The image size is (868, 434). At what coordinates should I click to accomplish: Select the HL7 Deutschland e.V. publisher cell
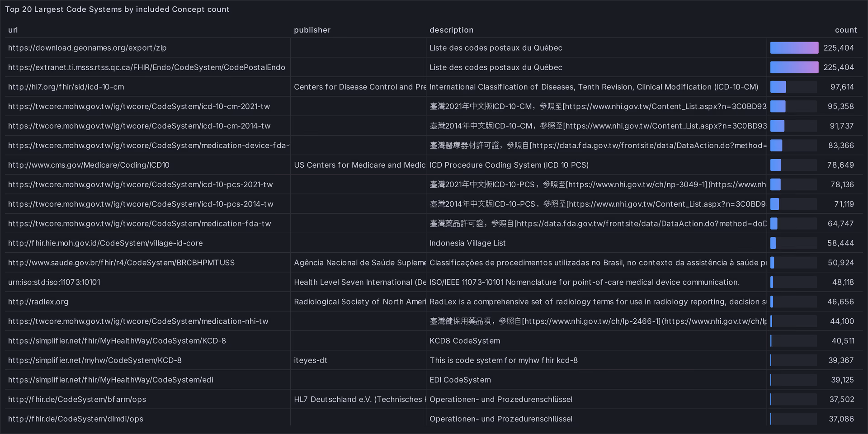[359, 399]
